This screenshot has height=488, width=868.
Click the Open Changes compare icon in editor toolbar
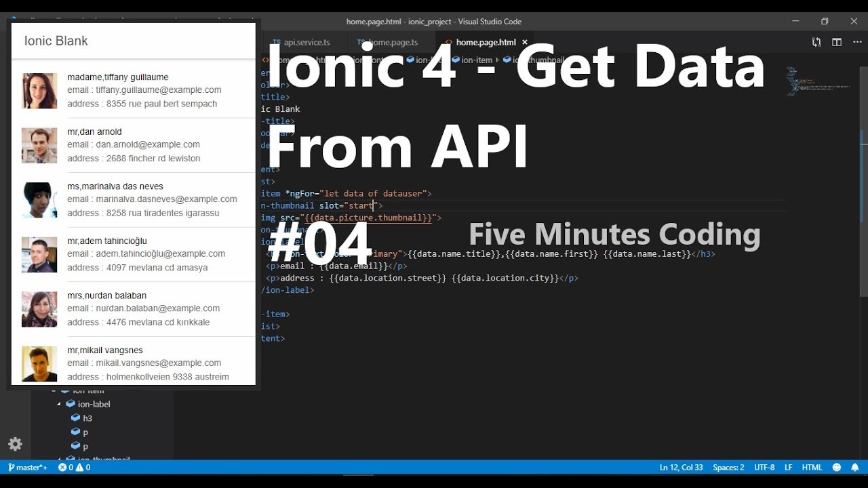click(816, 42)
